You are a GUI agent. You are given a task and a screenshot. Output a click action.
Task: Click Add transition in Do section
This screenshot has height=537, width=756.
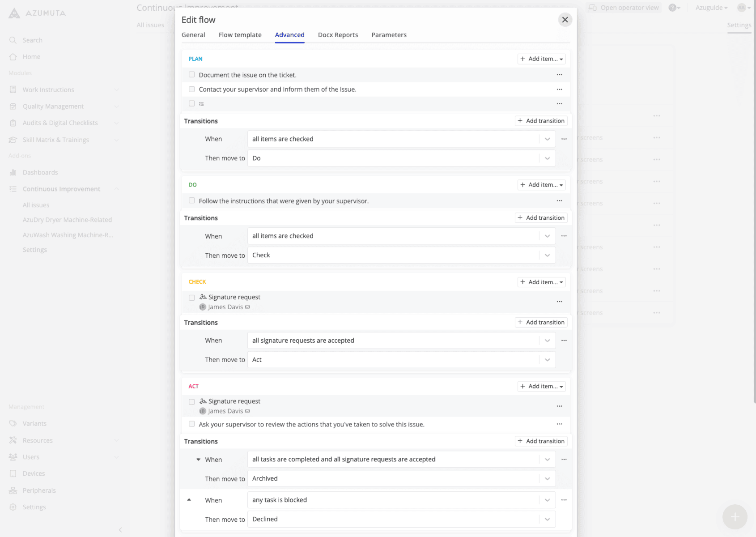point(541,218)
